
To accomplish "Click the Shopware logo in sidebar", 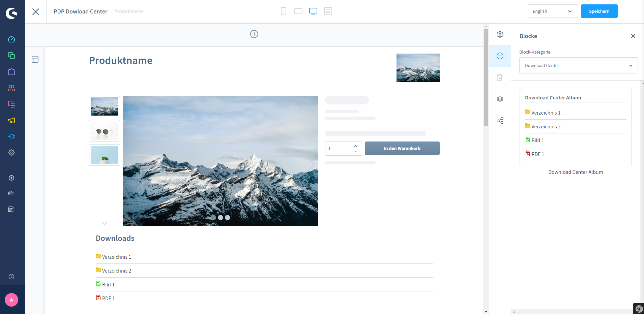I will (11, 13).
